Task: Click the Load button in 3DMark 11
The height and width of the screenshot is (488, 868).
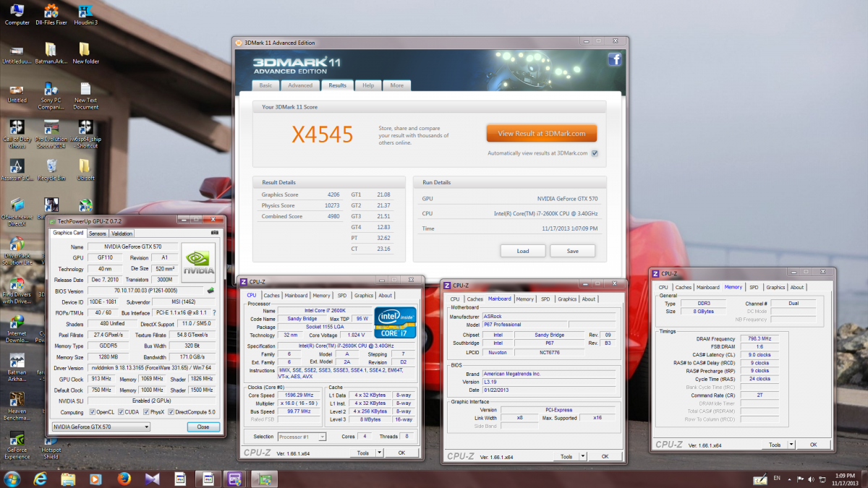Action: pyautogui.click(x=522, y=251)
